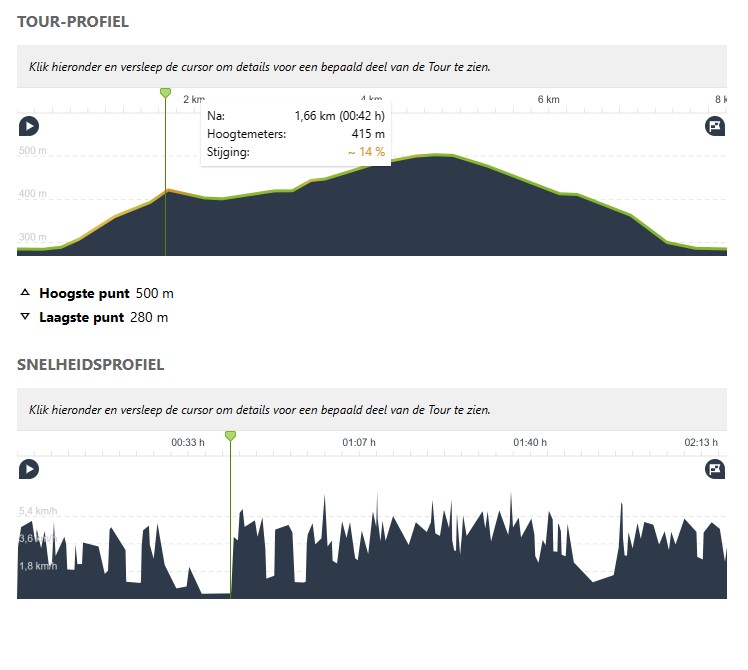Click the start play icon on the tour profile

coord(29,126)
